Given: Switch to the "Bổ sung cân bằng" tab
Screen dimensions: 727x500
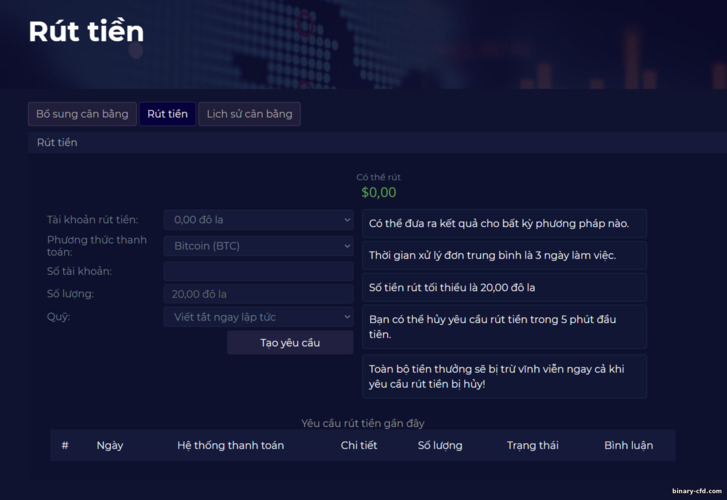Looking at the screenshot, I should (82, 114).
